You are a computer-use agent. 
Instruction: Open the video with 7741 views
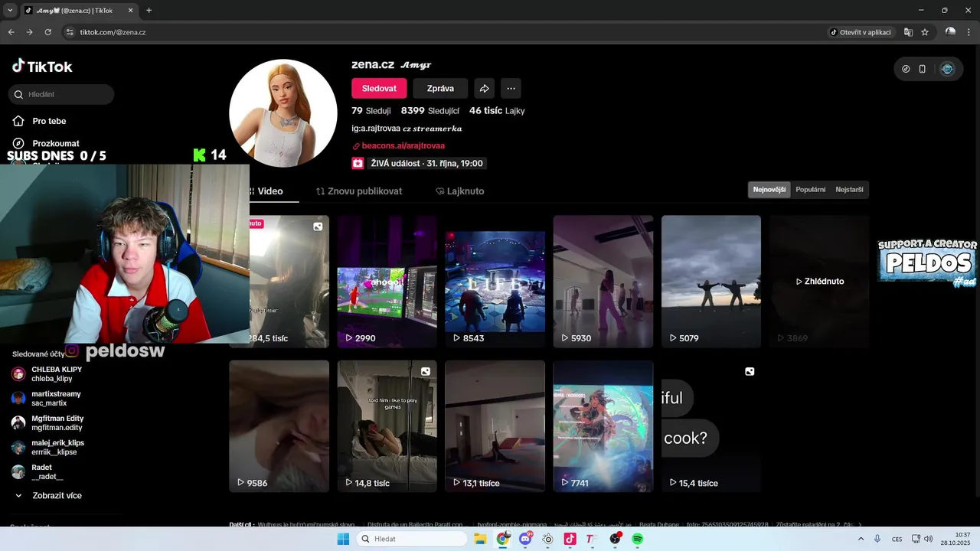(603, 426)
